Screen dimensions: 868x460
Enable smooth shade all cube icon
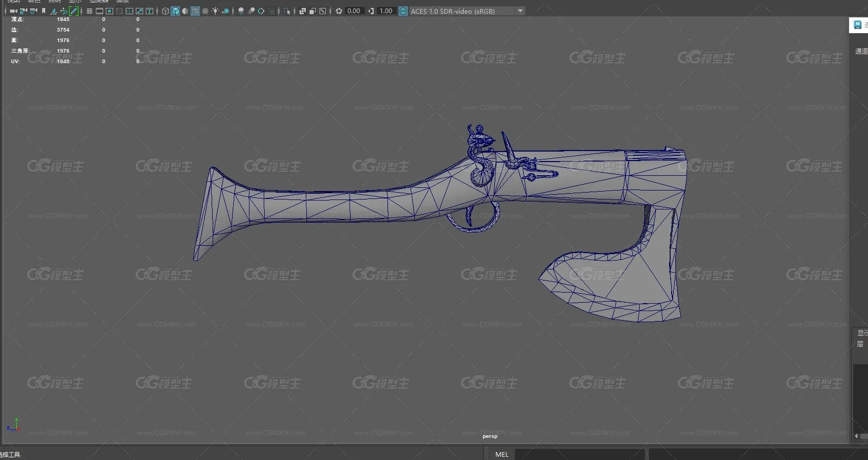point(175,11)
